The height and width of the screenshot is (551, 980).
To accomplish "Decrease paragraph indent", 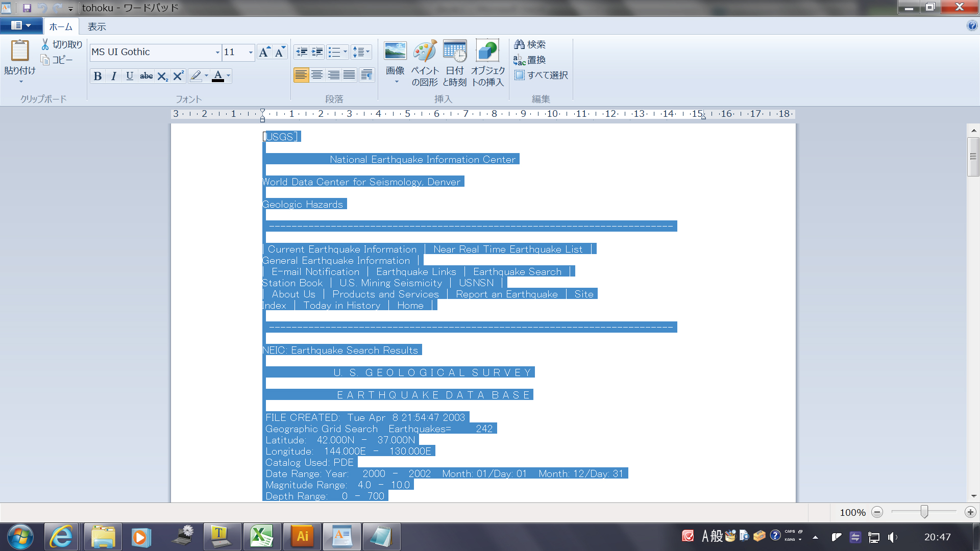I will [x=302, y=52].
